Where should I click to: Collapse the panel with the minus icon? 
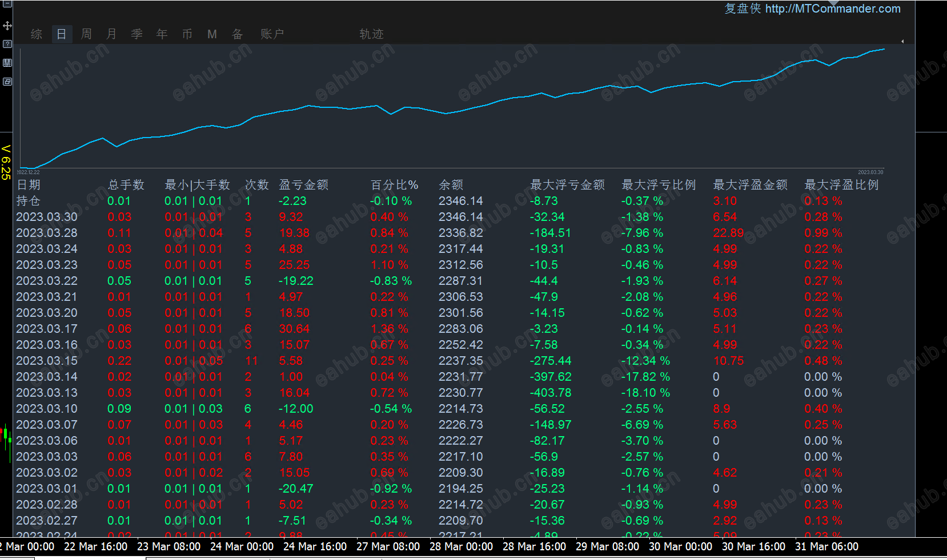(x=7, y=3)
